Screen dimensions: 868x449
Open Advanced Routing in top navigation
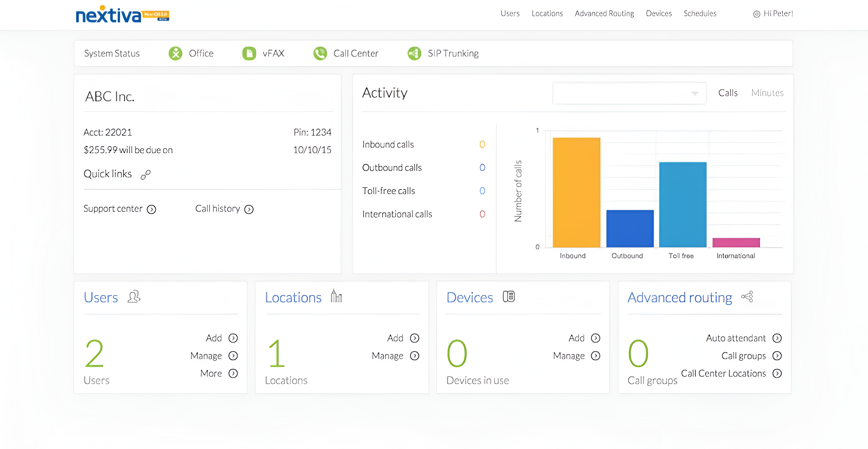point(604,13)
